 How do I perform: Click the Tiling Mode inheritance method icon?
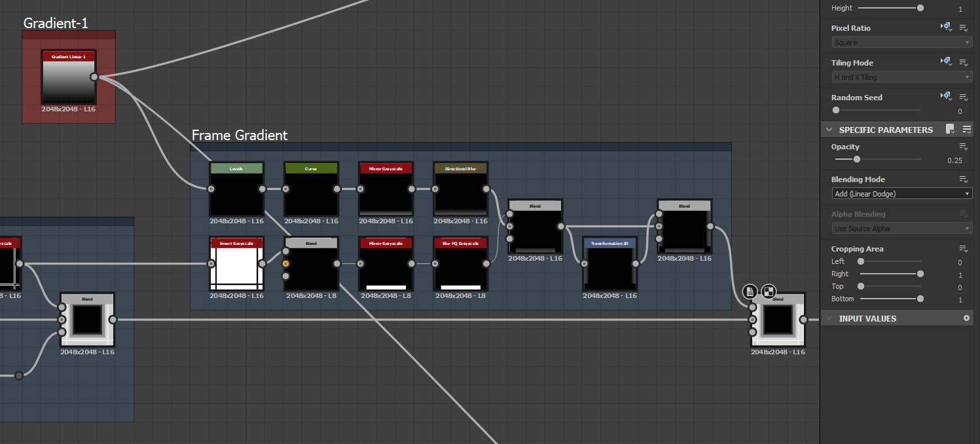[x=946, y=62]
